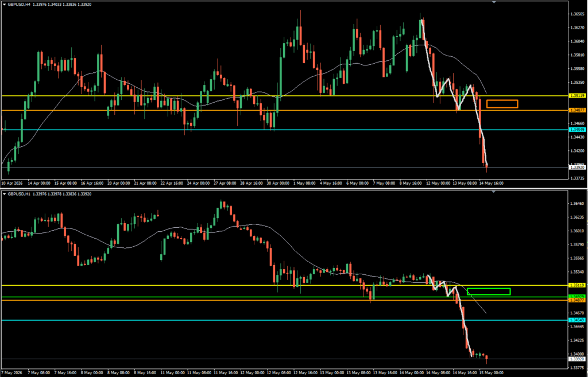Open the GBPUSD,H4 chart dropdown arrow
Screen dimensions: 588x377
(5, 5)
